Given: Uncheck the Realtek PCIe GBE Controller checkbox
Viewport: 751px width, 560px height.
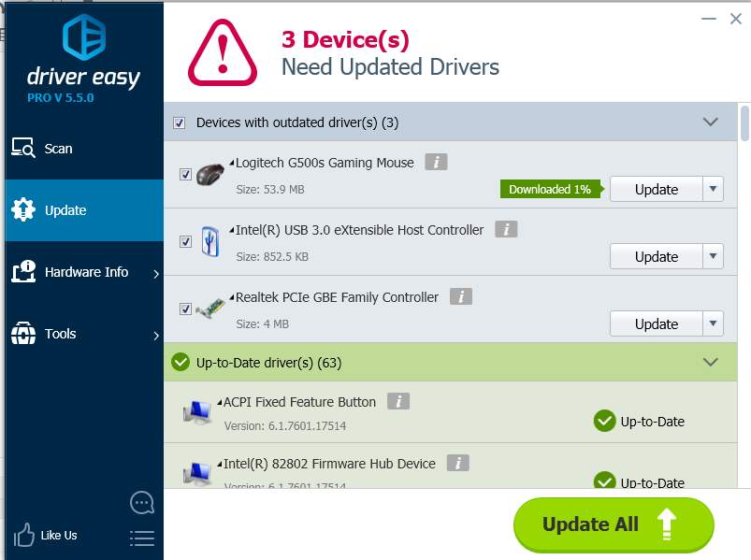Looking at the screenshot, I should tap(185, 309).
